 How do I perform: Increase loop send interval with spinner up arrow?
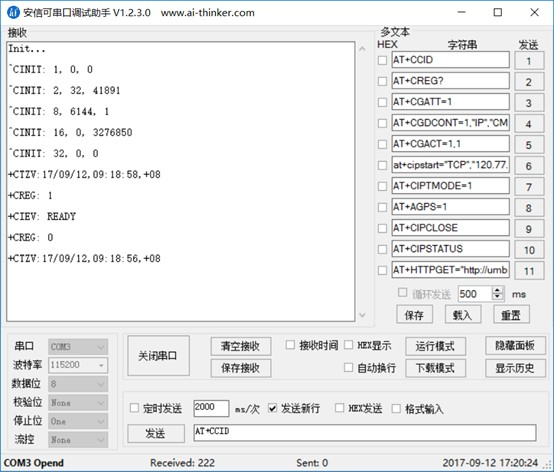(497, 290)
